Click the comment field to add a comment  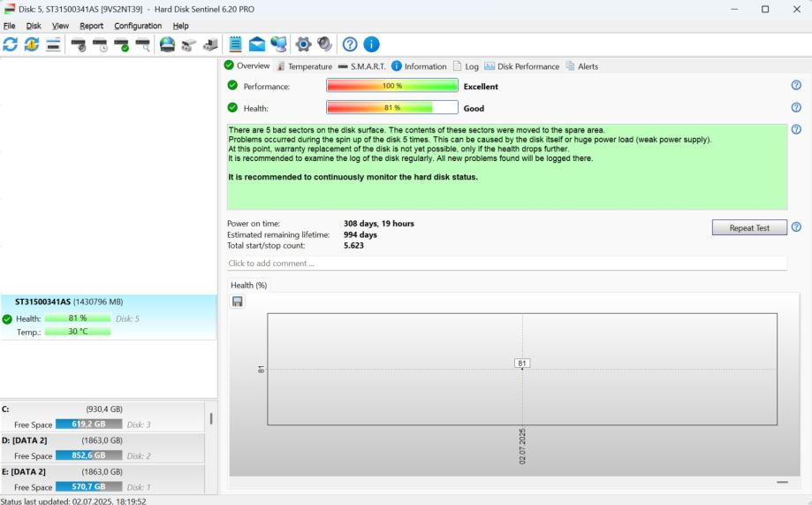506,264
